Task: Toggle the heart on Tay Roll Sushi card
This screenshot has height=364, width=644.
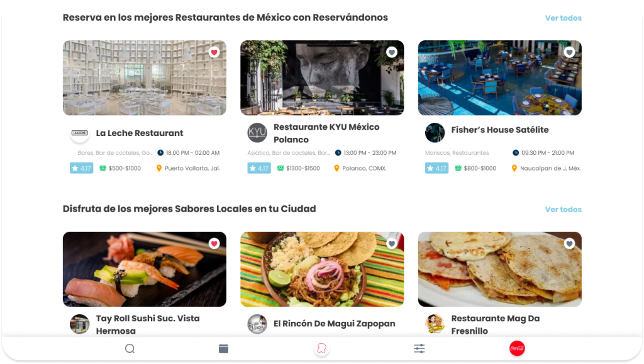Action: (214, 244)
